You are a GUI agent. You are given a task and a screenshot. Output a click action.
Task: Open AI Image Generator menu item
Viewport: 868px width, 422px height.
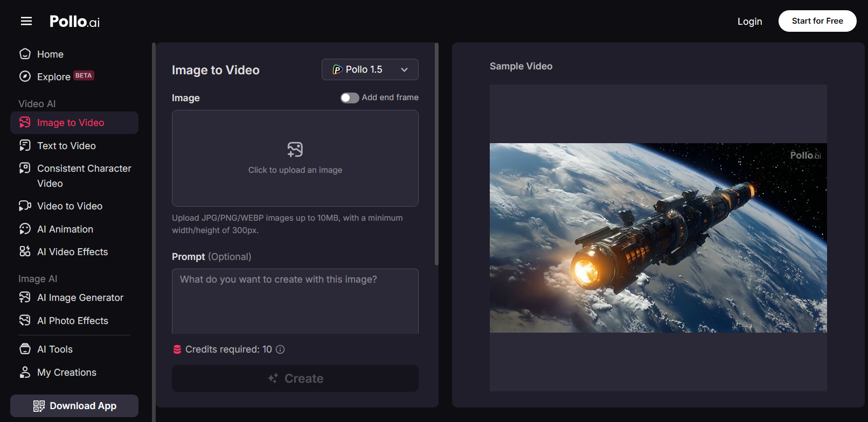pos(74,298)
